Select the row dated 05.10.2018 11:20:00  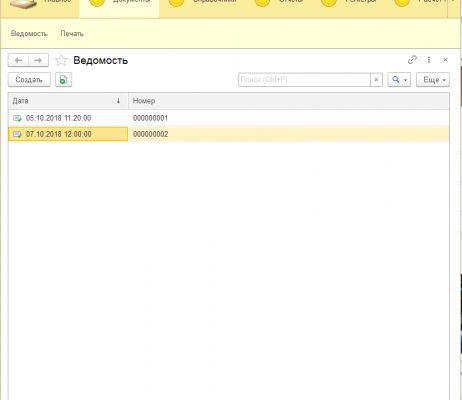tap(229, 118)
